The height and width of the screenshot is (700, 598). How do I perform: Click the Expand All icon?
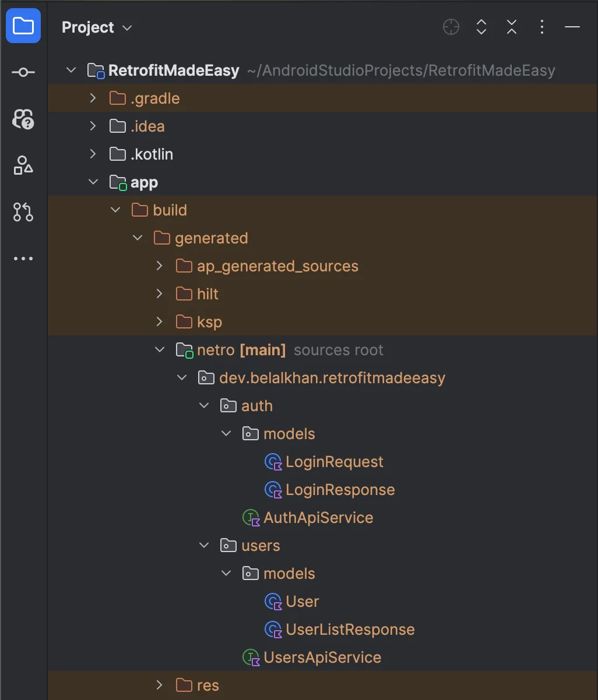coord(481,27)
